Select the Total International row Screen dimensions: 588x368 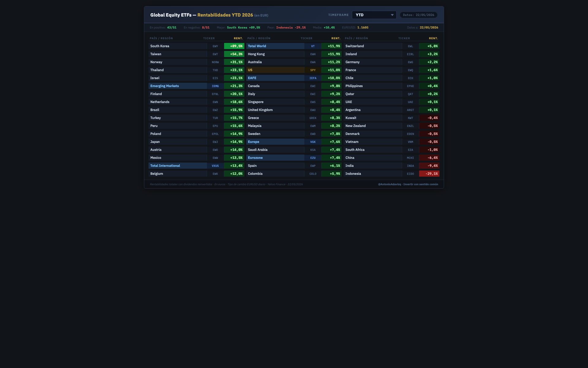pos(178,166)
